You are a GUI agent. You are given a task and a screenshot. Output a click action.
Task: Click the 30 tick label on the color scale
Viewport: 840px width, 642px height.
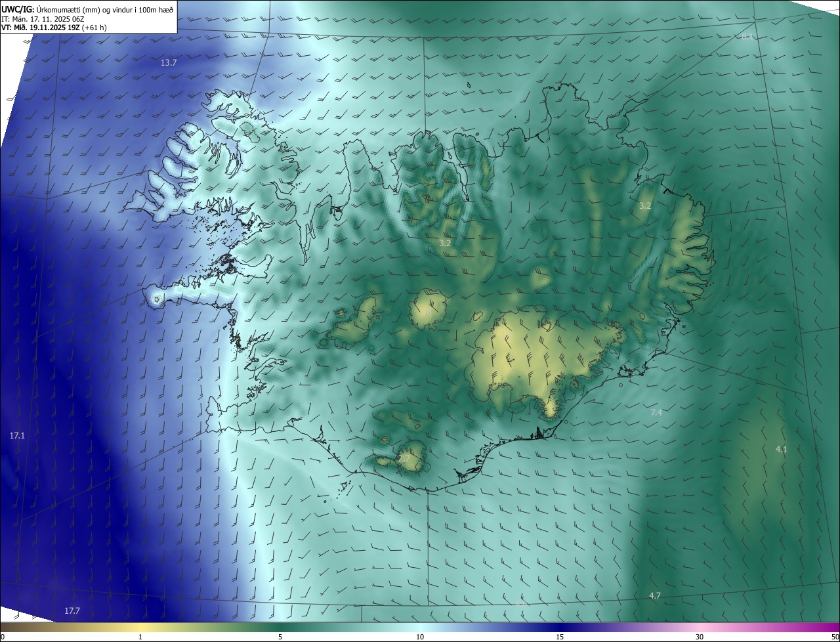(x=700, y=637)
